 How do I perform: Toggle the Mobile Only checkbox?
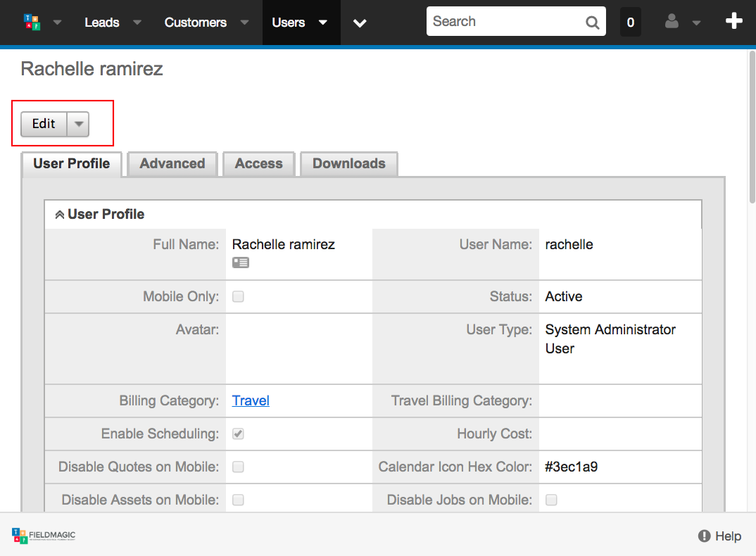238,296
